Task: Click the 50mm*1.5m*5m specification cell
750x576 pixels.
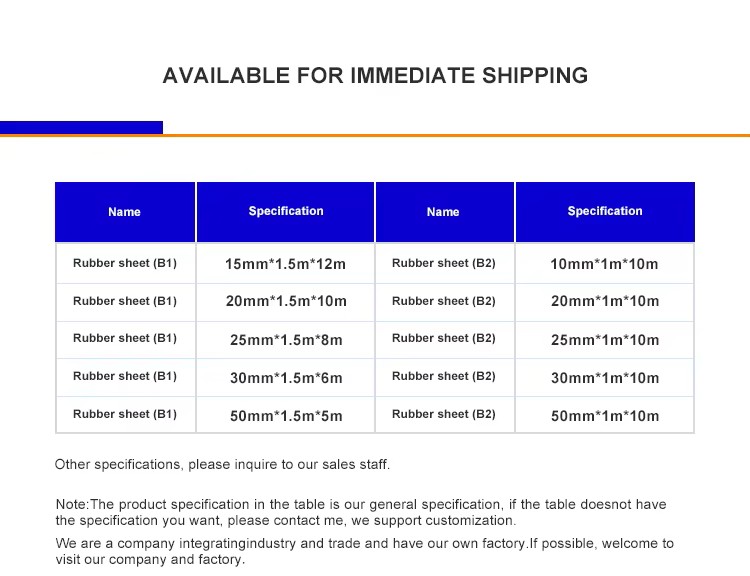Action: tap(286, 416)
